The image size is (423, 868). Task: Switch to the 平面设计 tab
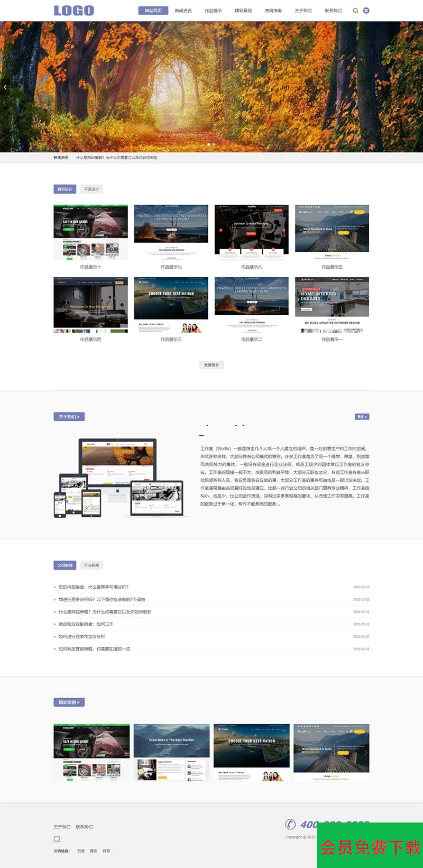point(91,189)
